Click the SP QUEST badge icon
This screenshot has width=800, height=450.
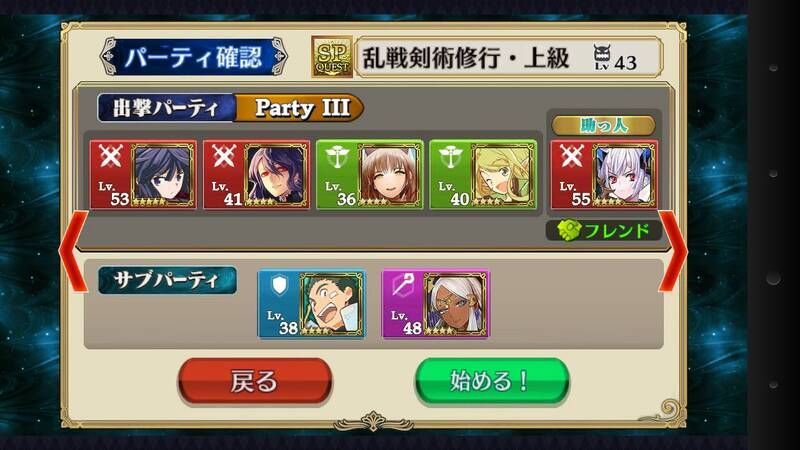(x=332, y=57)
